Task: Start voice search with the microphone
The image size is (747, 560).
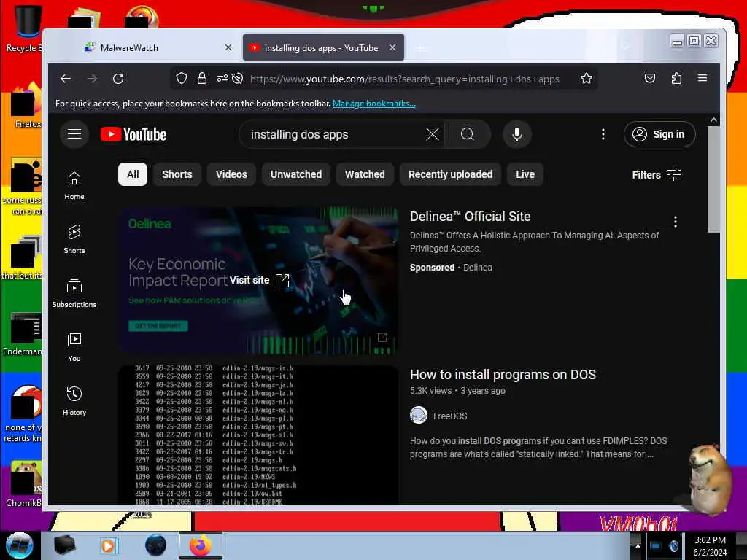Action: (517, 135)
